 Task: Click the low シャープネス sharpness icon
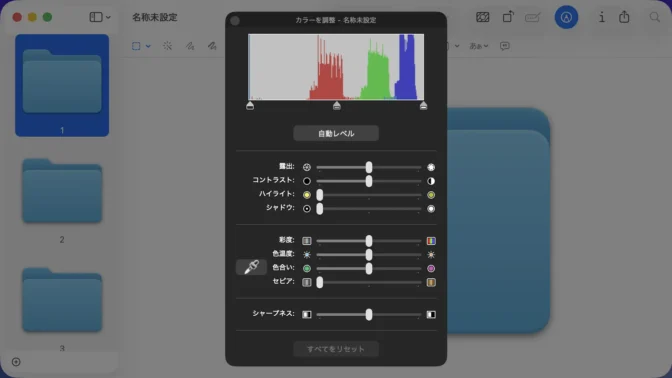click(306, 315)
